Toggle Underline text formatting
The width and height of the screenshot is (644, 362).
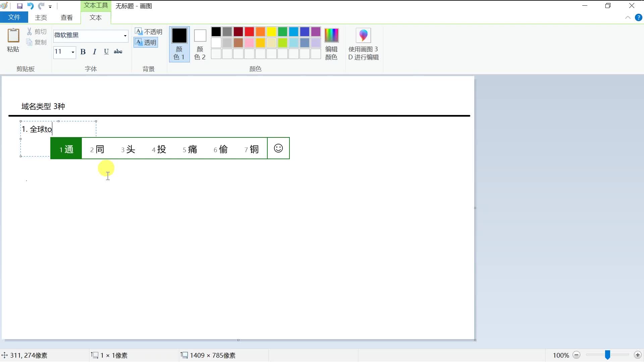[x=106, y=52]
